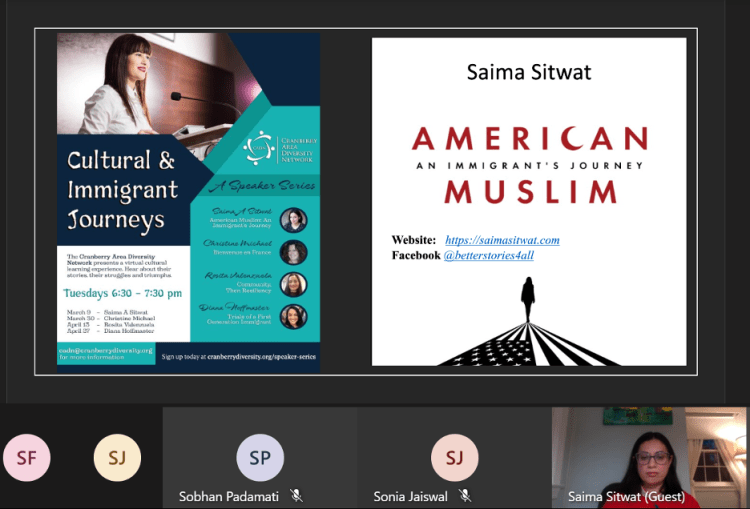Click the Tuesdays 6:30 - 7:30 pm text
750x509 pixels.
pyautogui.click(x=122, y=293)
